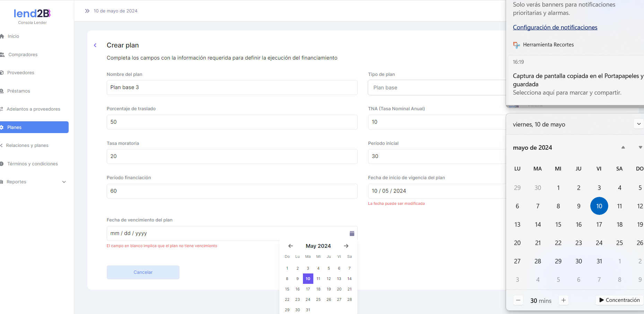Select Relaciones y planes in the sidebar

[x=27, y=146]
